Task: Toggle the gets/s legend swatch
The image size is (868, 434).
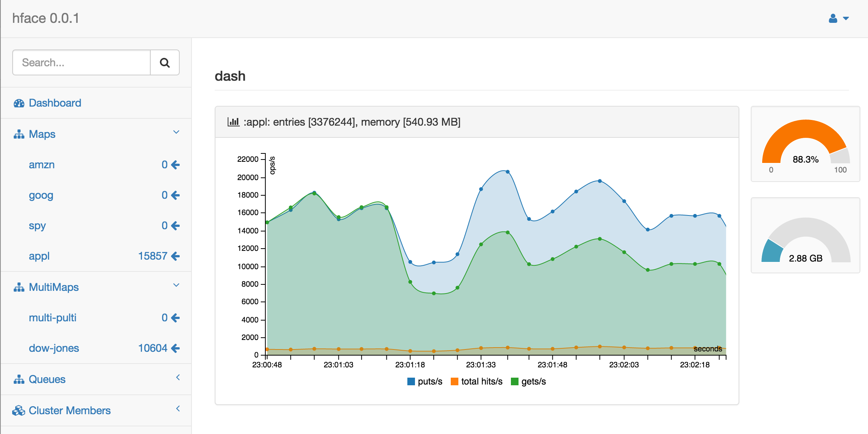Action: (x=515, y=381)
